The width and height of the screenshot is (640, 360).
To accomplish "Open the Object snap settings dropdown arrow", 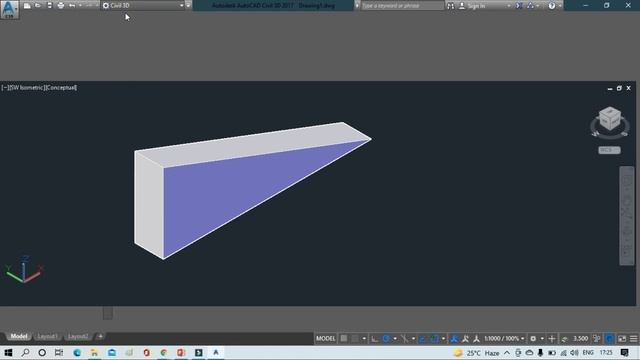I will 443,338.
